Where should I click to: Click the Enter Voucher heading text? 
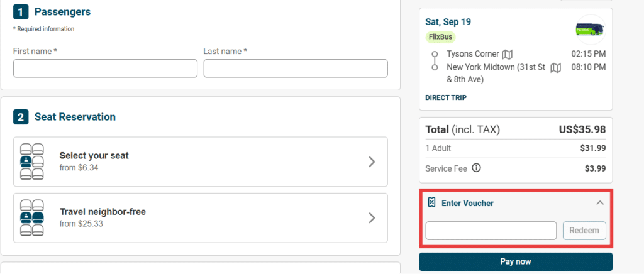(467, 203)
